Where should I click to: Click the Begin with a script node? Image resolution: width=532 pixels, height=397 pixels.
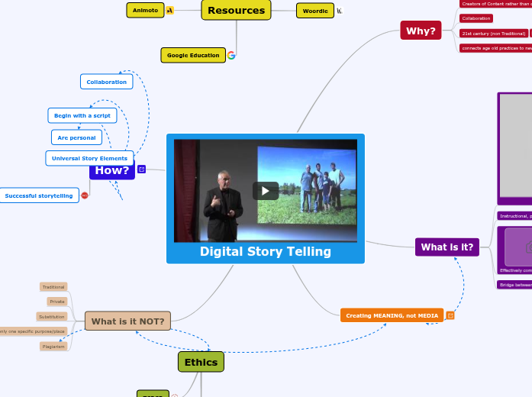pyautogui.click(x=82, y=115)
